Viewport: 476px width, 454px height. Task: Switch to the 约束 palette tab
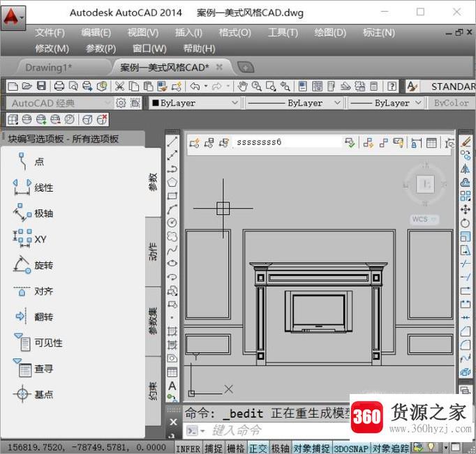coord(153,391)
